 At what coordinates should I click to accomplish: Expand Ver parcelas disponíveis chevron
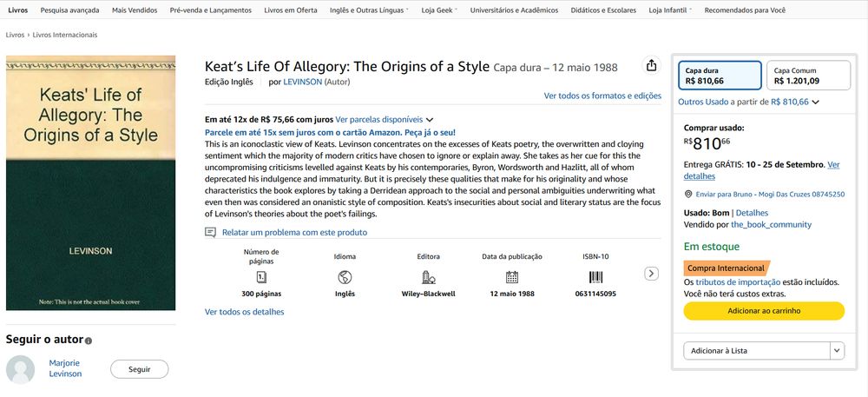(430, 120)
